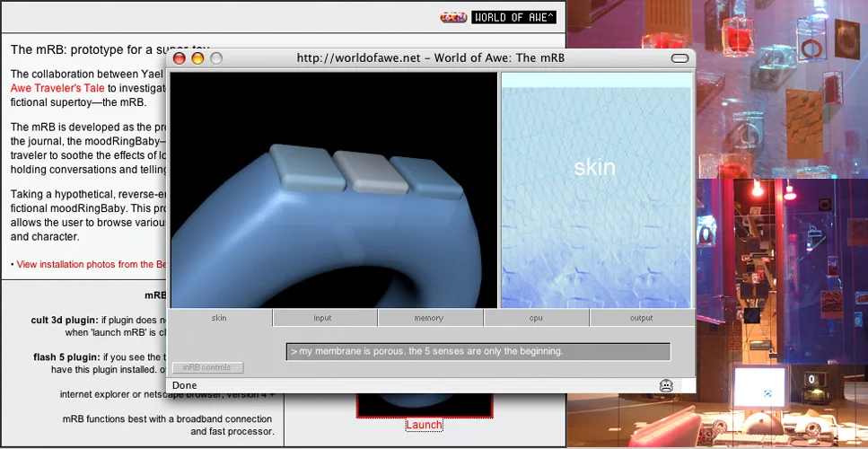Go to the output tab
This screenshot has width=868, height=449.
642,318
